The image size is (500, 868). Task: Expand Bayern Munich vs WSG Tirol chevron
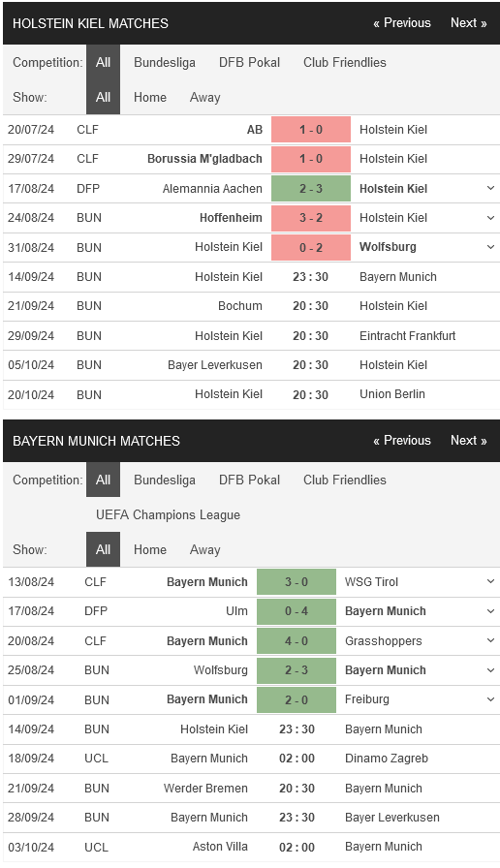(490, 581)
